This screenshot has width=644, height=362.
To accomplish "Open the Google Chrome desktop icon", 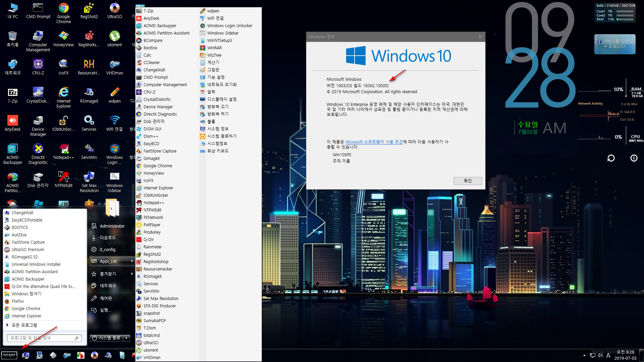I will coord(63,13).
